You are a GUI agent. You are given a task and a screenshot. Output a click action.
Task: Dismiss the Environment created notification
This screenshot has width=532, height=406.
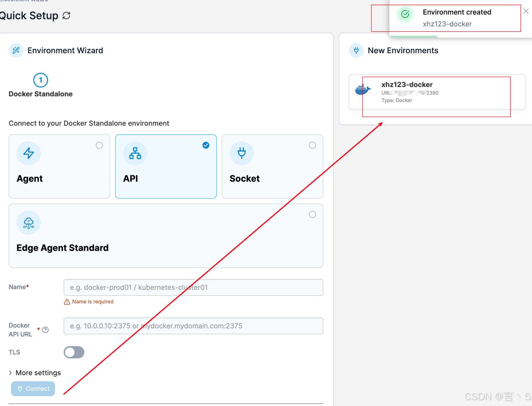[526, 11]
